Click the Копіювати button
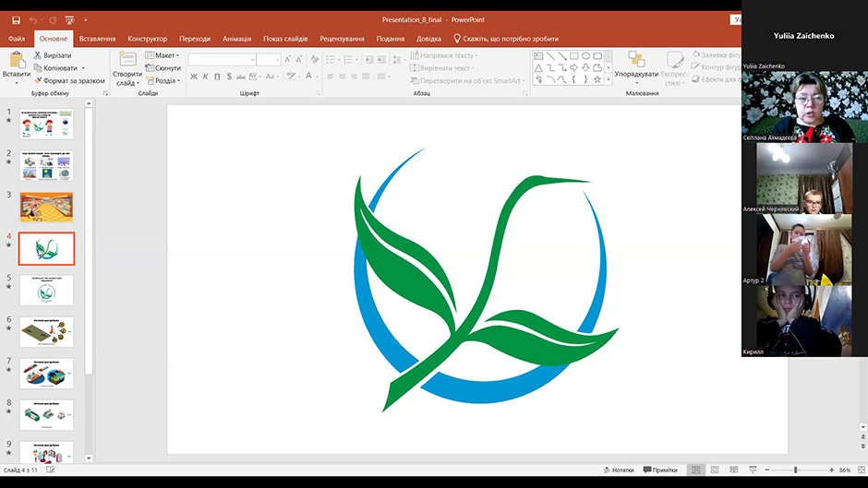The height and width of the screenshot is (488, 868). (55, 68)
